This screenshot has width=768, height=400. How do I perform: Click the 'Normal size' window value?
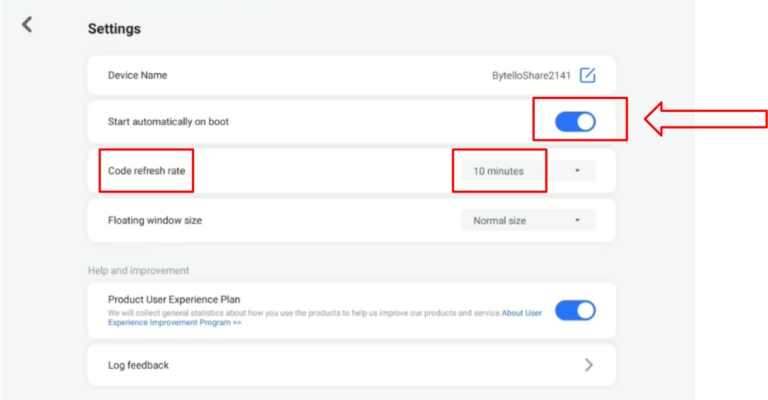[x=499, y=220]
